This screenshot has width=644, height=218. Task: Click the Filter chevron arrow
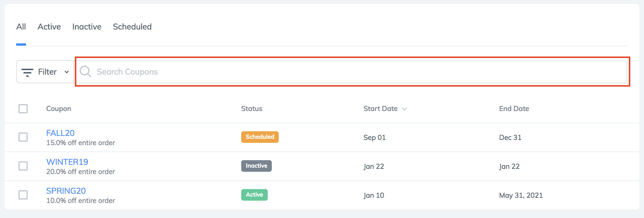tap(67, 72)
